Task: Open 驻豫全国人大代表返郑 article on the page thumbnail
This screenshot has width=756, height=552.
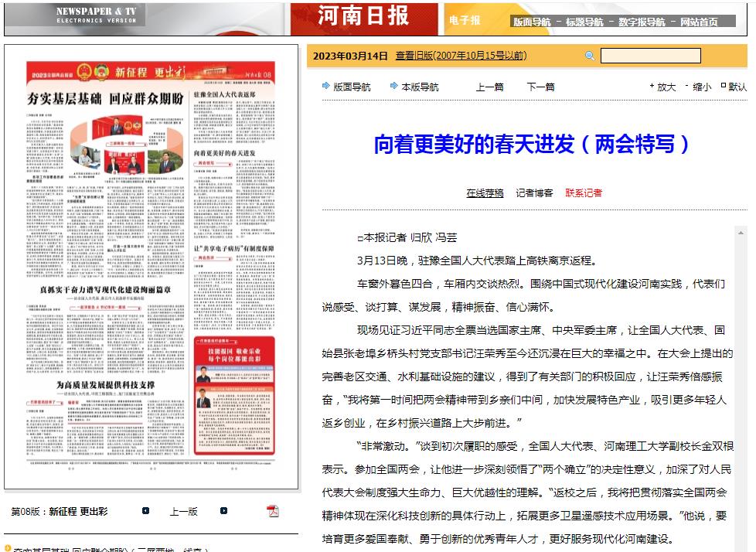Action: [x=225, y=94]
